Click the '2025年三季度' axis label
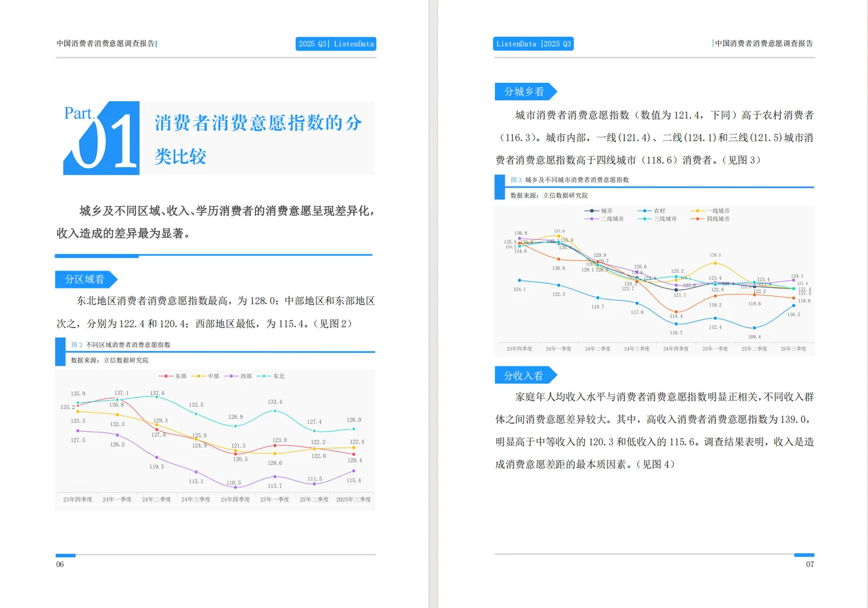Viewport: 868px width, 608px height. click(353, 499)
